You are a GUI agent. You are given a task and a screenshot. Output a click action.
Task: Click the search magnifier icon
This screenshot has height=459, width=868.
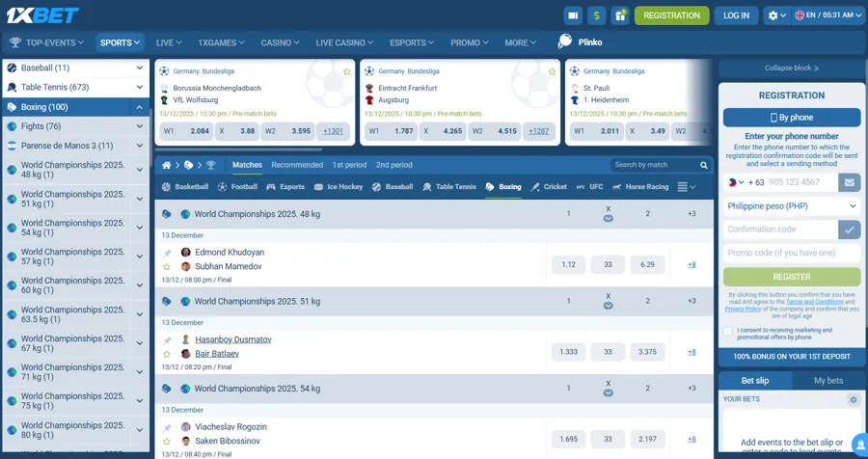pyautogui.click(x=704, y=165)
